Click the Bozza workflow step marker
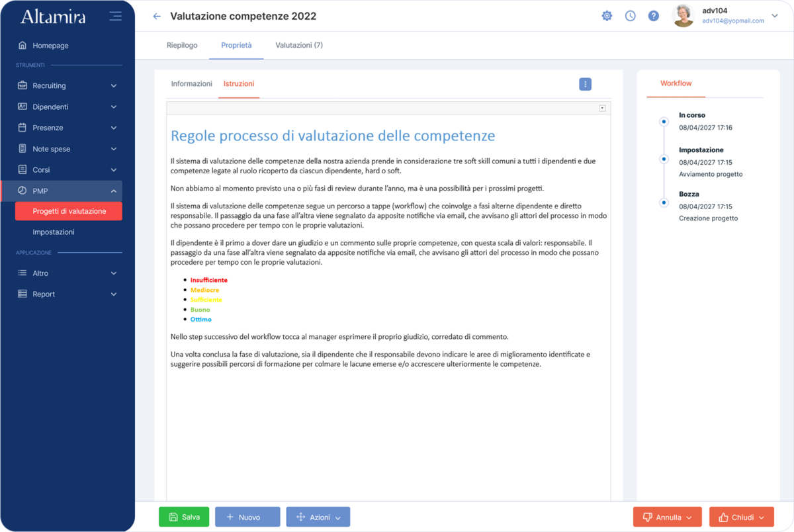794x532 pixels. (x=664, y=203)
